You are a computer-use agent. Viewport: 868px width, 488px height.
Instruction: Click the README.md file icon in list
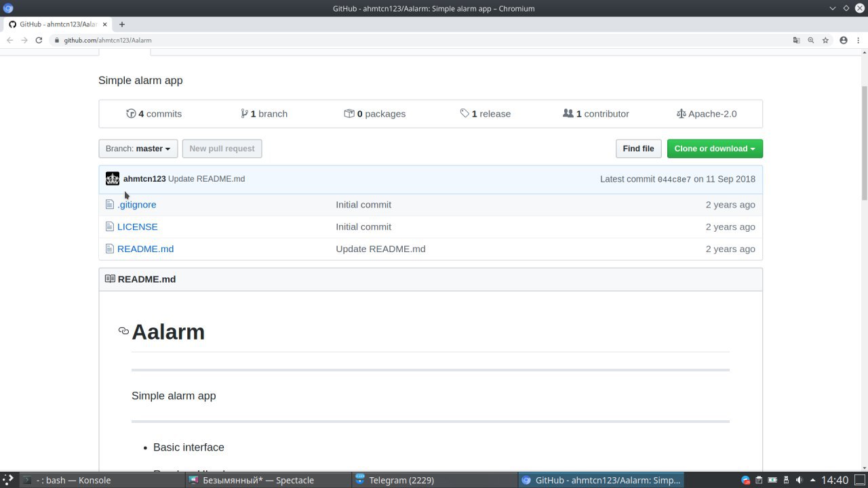110,249
